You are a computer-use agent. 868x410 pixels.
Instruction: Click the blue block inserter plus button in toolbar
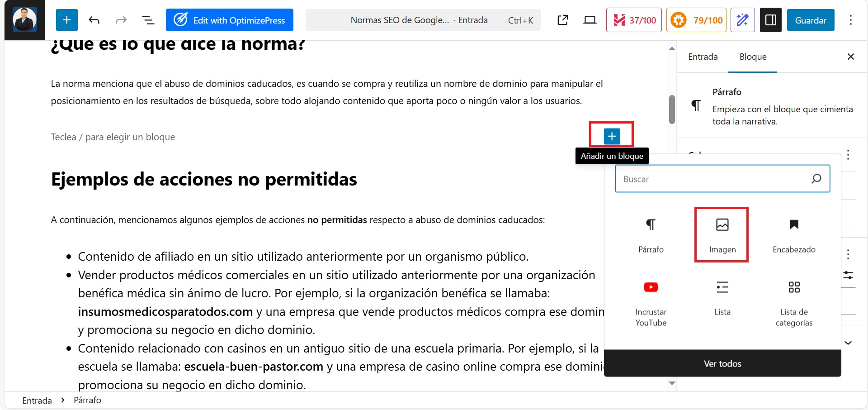tap(66, 20)
